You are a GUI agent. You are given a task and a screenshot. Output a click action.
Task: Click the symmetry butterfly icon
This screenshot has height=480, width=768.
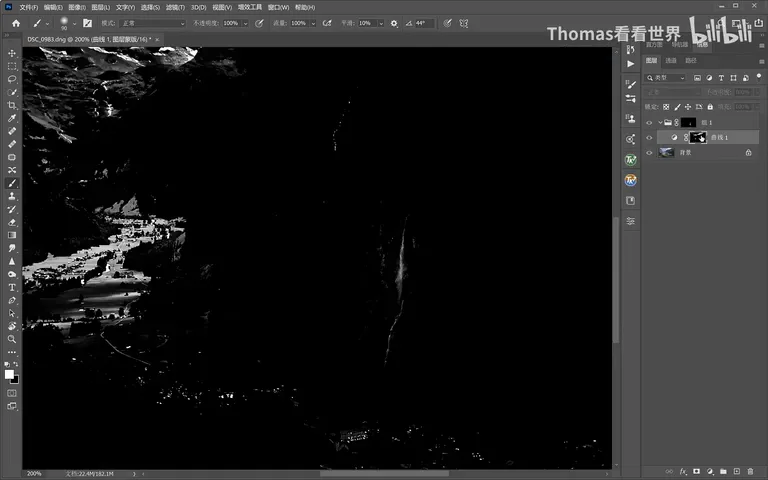(x=464, y=23)
